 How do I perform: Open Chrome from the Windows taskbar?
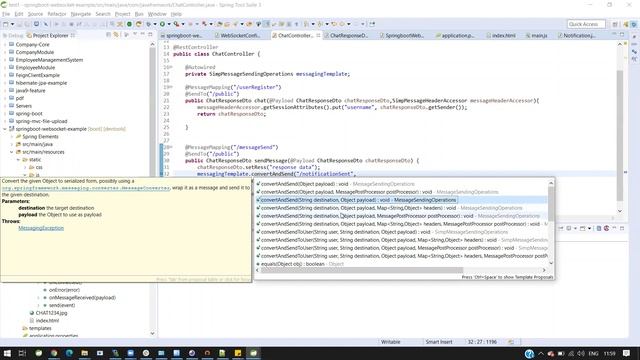54,353
